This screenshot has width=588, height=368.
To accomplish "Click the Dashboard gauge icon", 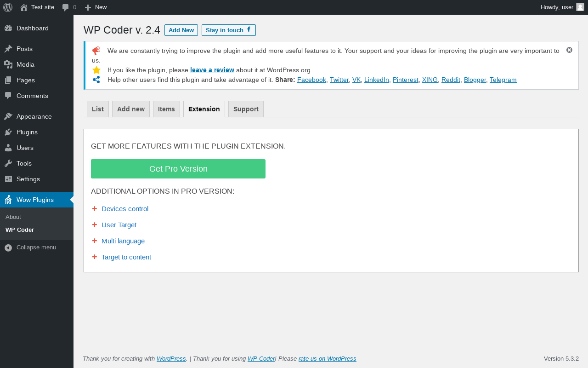I will tap(8, 28).
